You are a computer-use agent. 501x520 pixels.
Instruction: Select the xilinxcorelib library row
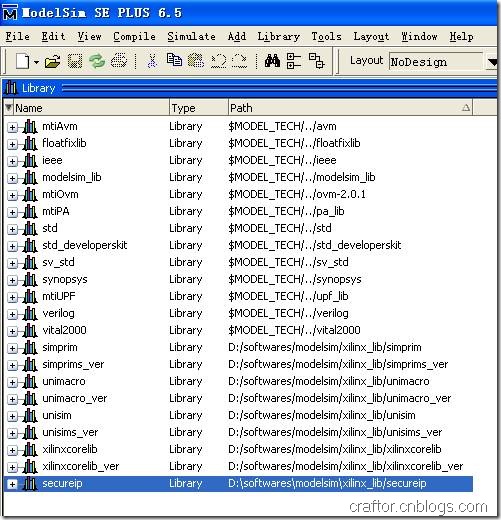tap(238, 450)
